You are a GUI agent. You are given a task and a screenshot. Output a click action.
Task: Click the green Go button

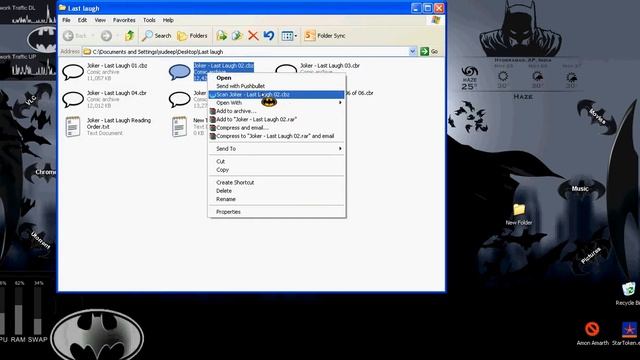pyautogui.click(x=429, y=51)
